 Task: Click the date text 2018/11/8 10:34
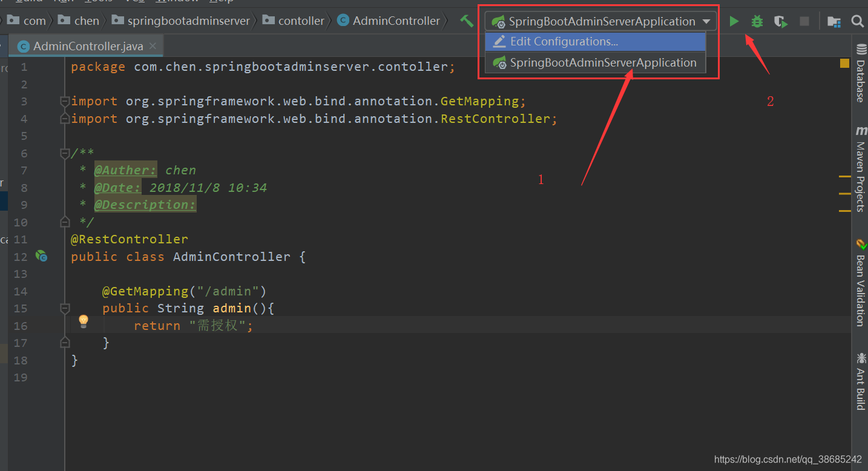208,188
